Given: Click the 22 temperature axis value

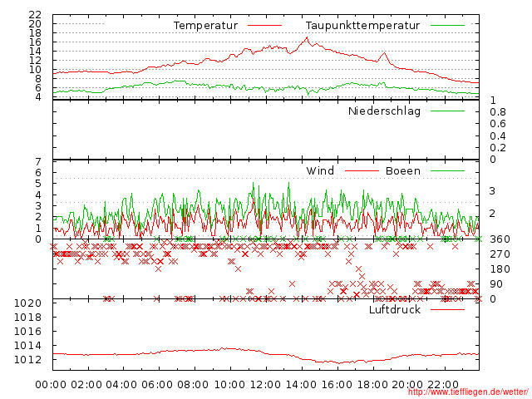Looking at the screenshot, I should tap(35, 15).
